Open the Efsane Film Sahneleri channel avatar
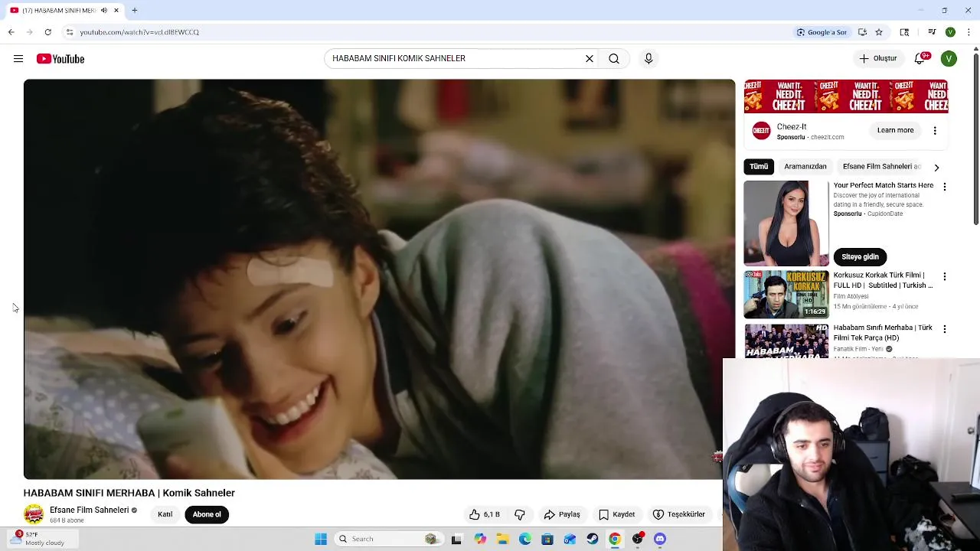Image resolution: width=980 pixels, height=551 pixels. [x=34, y=514]
